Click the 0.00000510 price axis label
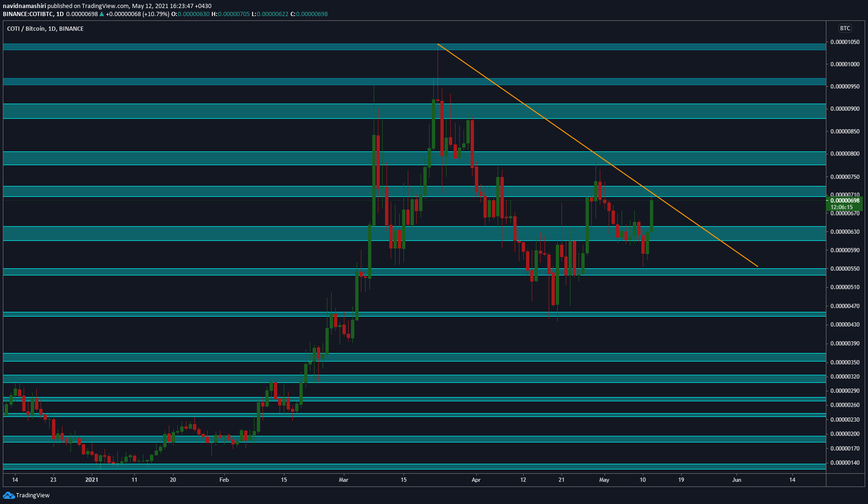Viewport: 868px width, 504px height. 845,287
